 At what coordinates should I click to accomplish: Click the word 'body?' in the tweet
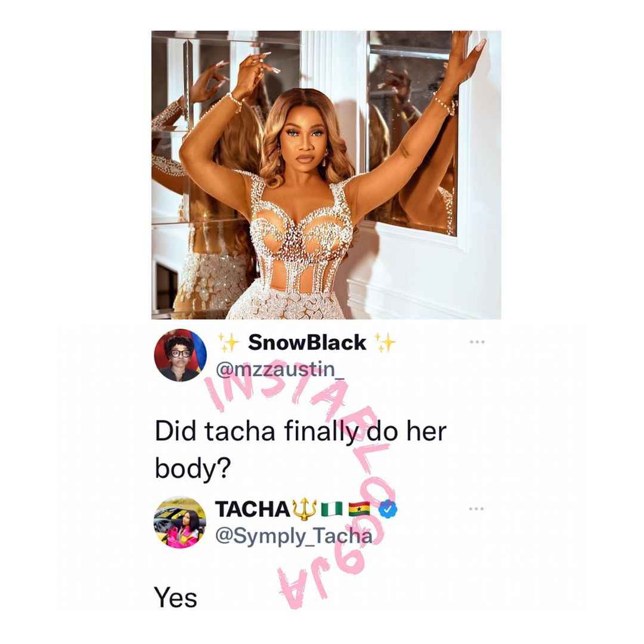click(x=193, y=468)
